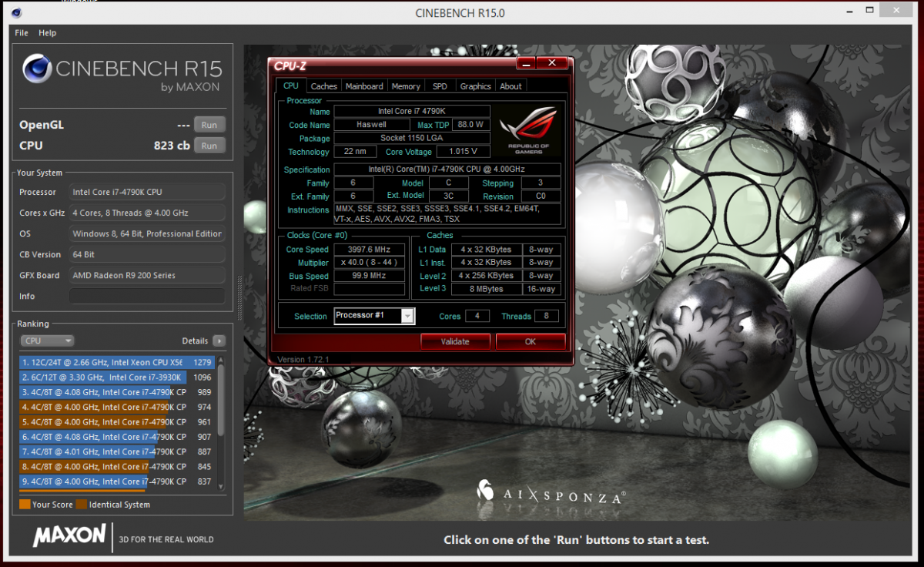Select ranking row 2 Core i7-3930K
This screenshot has height=567, width=924.
[x=117, y=377]
